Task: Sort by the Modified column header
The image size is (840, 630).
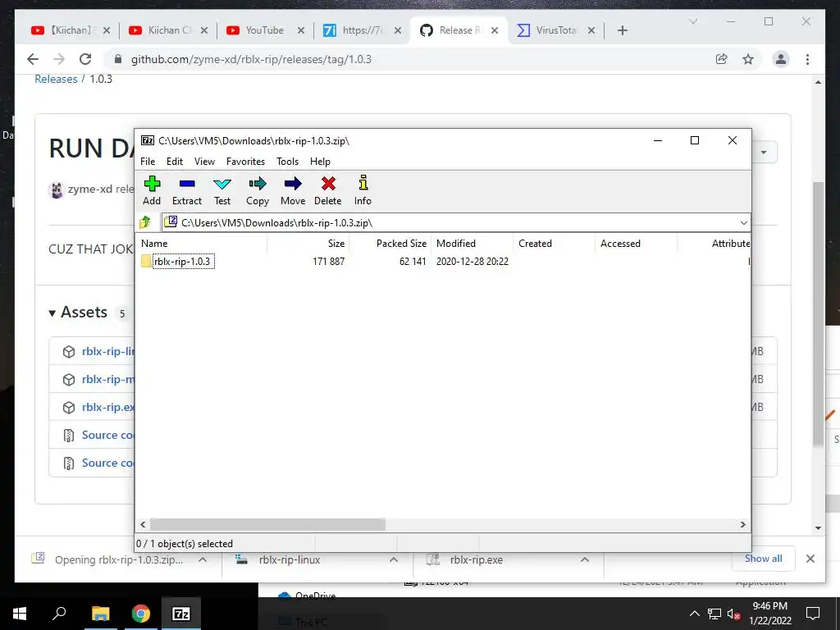Action: point(472,243)
